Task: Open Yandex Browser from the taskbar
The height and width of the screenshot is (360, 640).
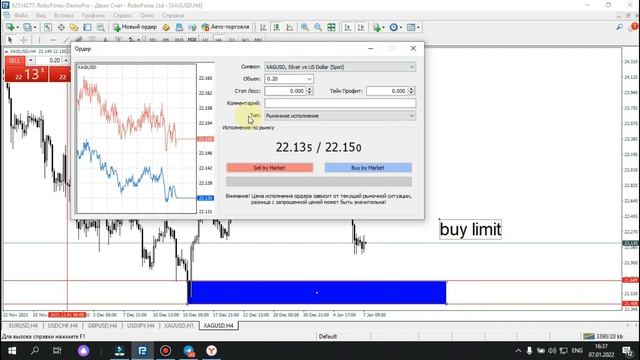Action: pos(211,351)
